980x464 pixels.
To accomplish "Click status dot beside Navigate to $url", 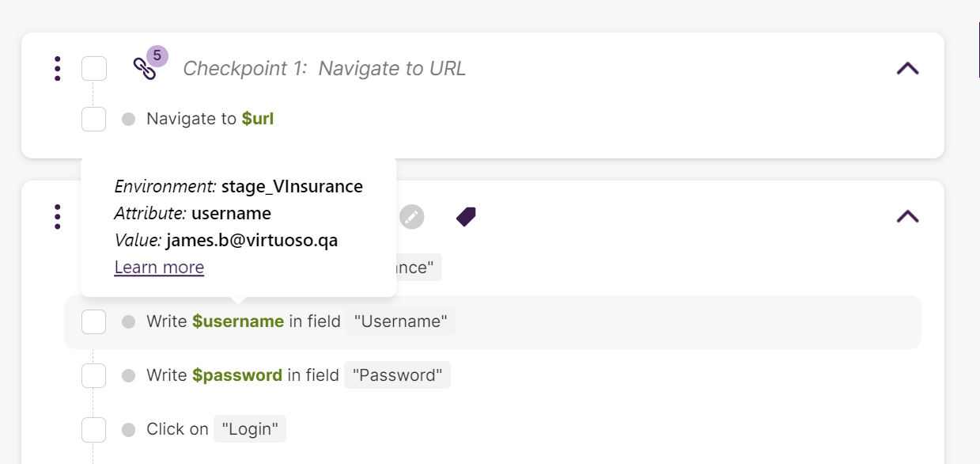I will point(128,120).
